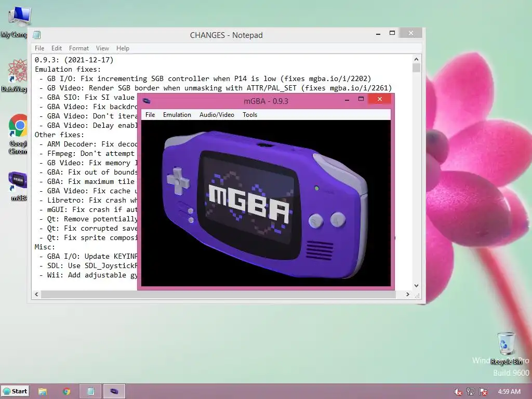This screenshot has width=532, height=399.
Task: Switch to Notepad via taskbar button
Action: coord(90,392)
